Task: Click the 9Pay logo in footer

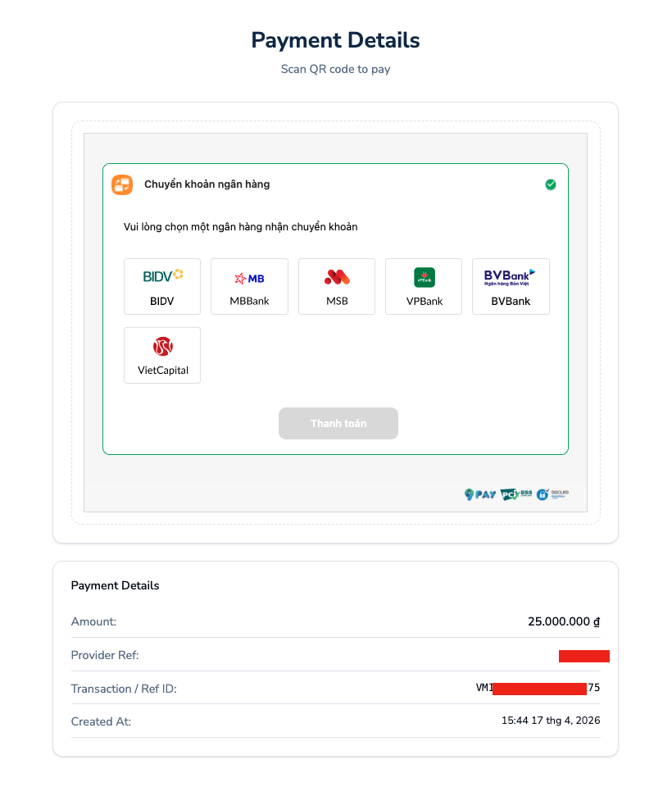Action: pyautogui.click(x=480, y=494)
